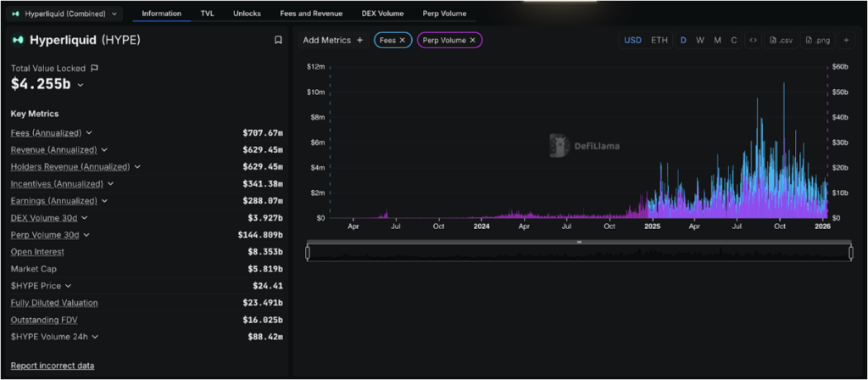Click the top grip of the range slider

click(579, 242)
